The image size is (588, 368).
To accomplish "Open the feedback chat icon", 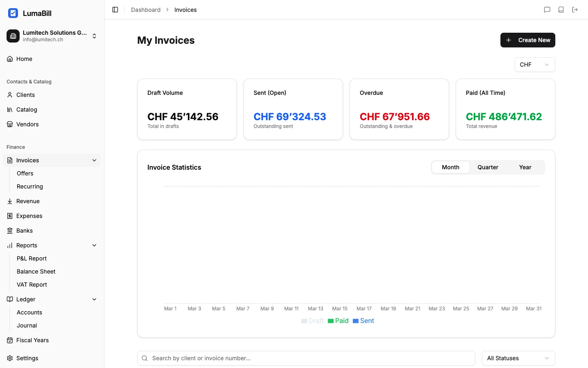I will point(547,9).
